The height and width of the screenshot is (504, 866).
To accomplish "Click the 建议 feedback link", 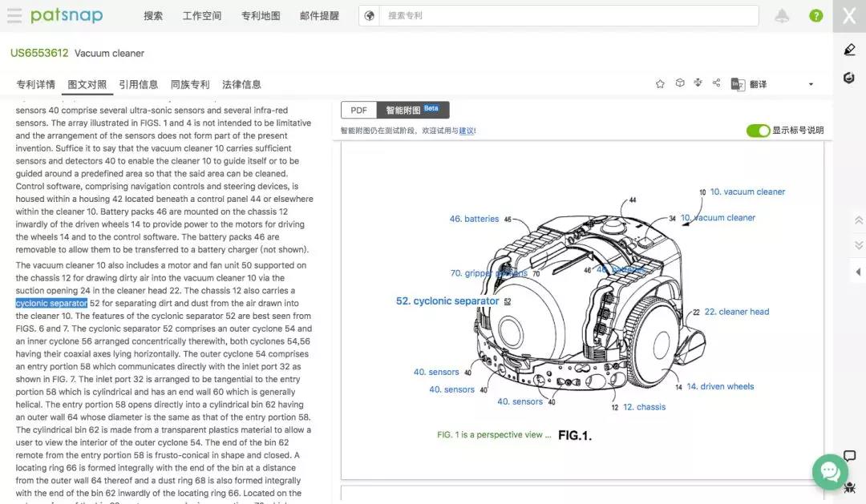I will [466, 131].
